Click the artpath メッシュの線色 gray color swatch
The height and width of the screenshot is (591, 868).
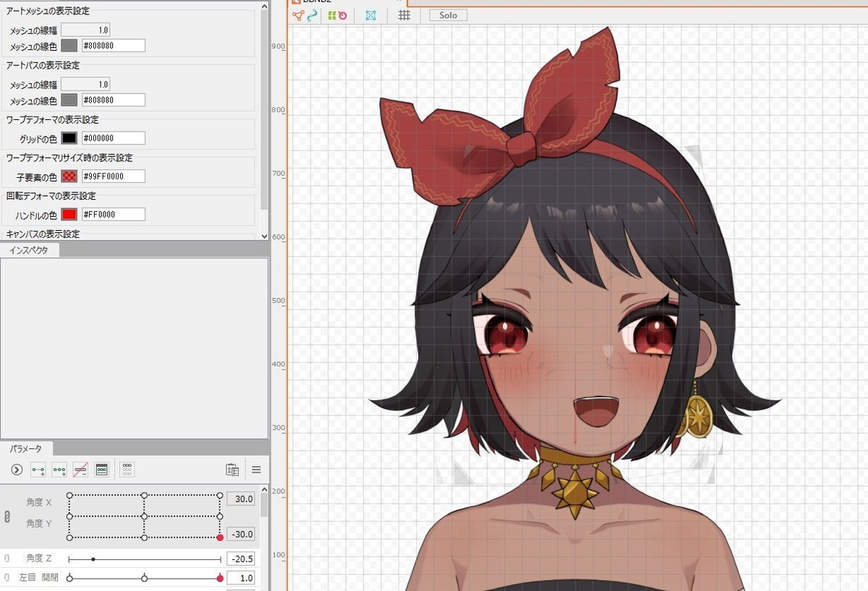point(69,100)
